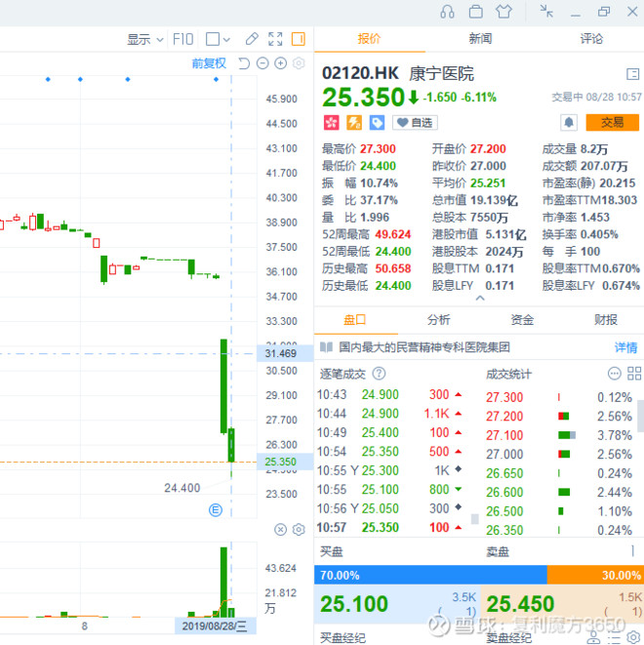Screen dimensions: 644x645
Task: Click the Hong Kong market flag icon
Action: click(x=332, y=123)
